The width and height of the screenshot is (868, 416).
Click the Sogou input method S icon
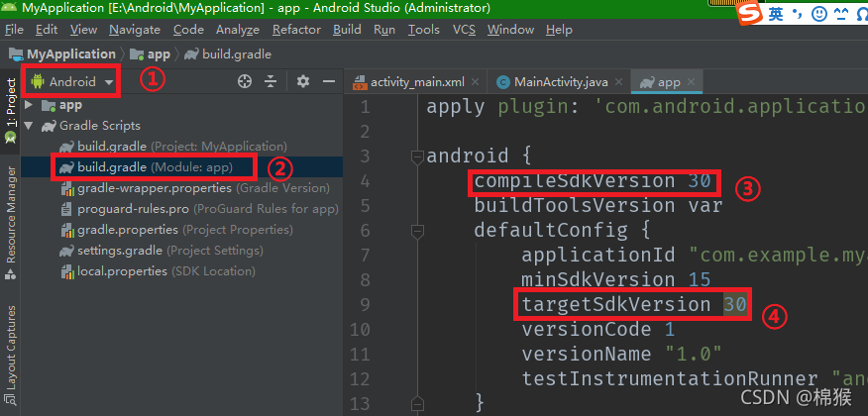coord(751,14)
